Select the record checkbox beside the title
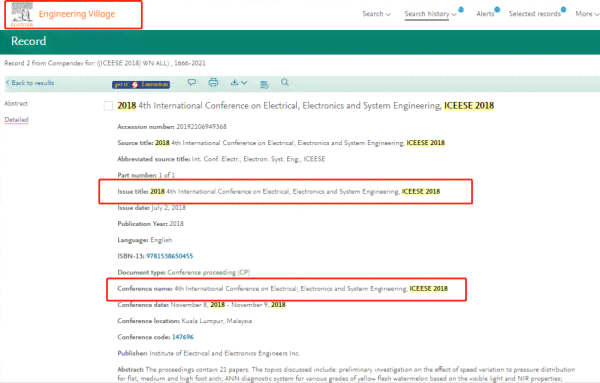The width and height of the screenshot is (600, 383). click(108, 106)
